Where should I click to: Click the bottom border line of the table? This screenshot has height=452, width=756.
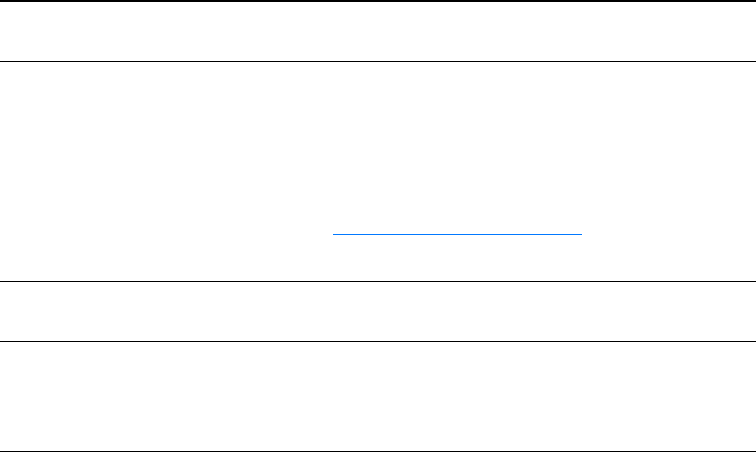coord(378,451)
